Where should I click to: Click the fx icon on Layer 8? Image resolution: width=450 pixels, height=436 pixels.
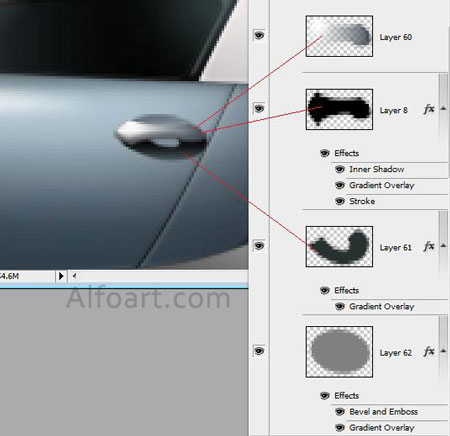point(429,109)
